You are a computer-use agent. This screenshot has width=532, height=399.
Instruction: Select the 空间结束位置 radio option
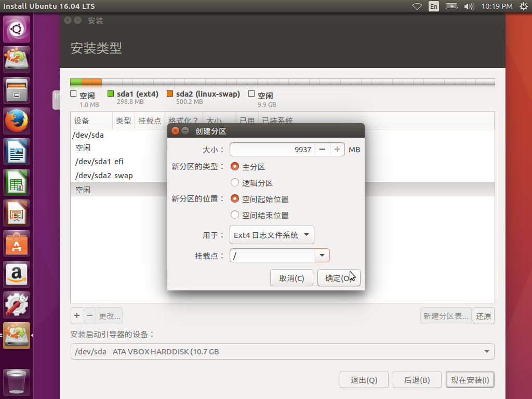[235, 215]
